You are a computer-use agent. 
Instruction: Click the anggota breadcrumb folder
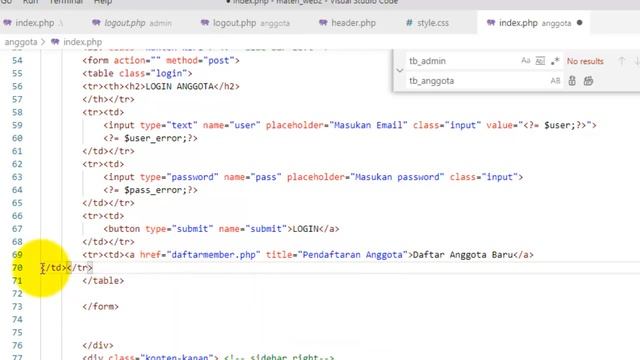click(21, 42)
